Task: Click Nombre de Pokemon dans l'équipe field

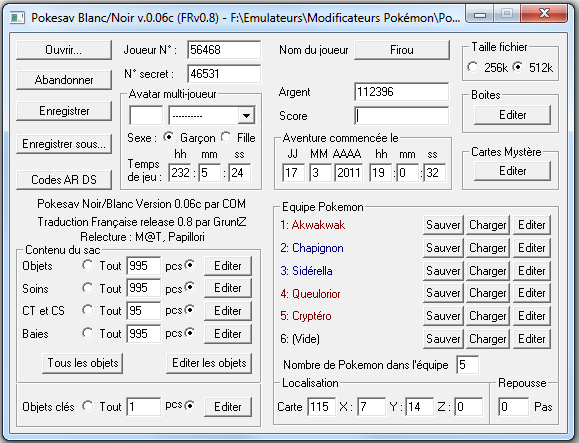Action: [x=467, y=365]
